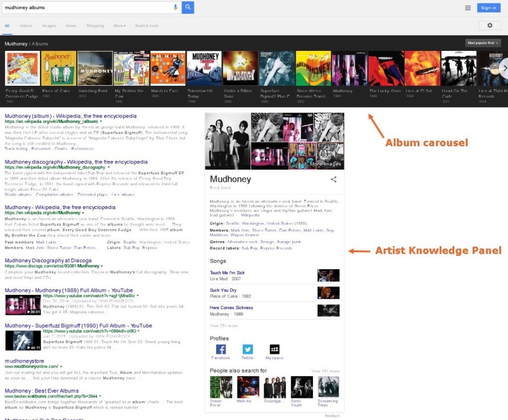Screen dimensions: 508x420
Task: Share the Mudhoney knowledge panel
Action: [334, 179]
